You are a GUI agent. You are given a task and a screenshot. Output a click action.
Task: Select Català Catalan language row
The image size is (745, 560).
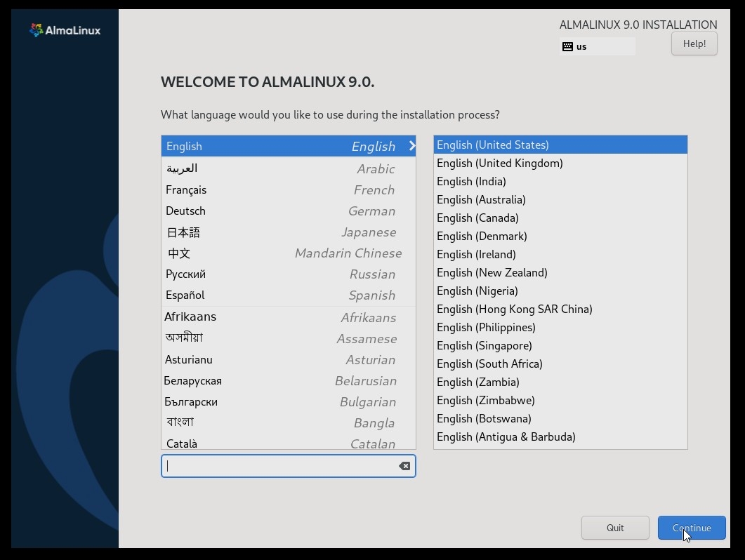click(289, 442)
